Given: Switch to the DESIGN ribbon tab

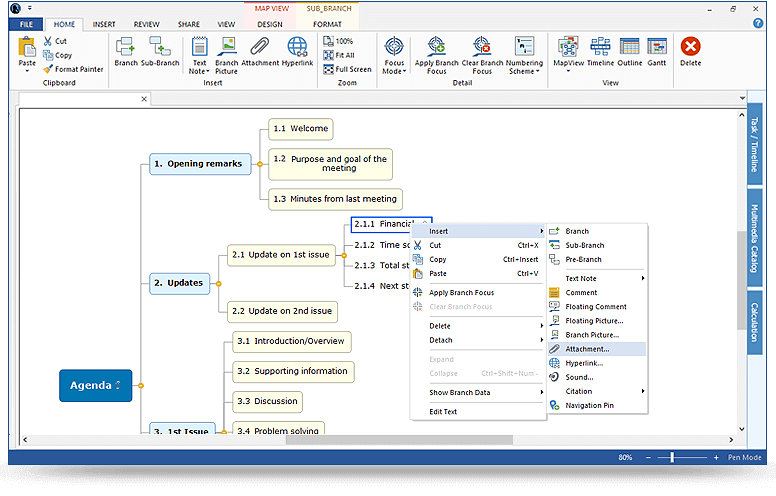Looking at the screenshot, I should point(270,24).
